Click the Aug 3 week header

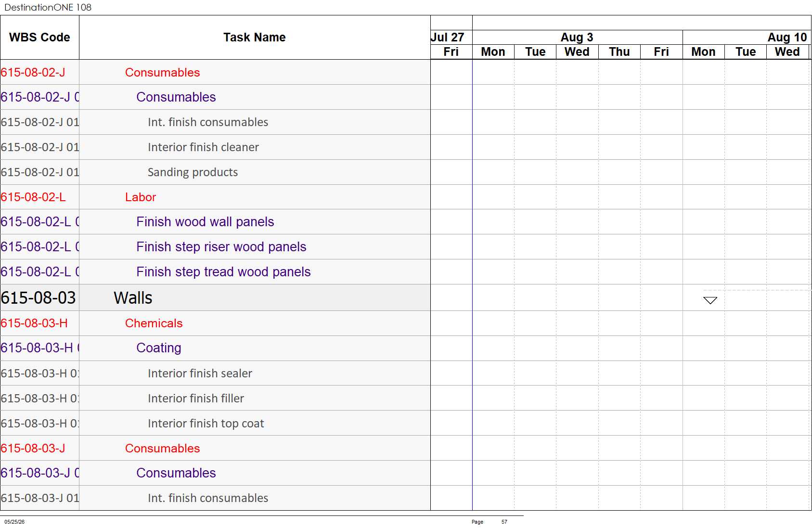[577, 38]
